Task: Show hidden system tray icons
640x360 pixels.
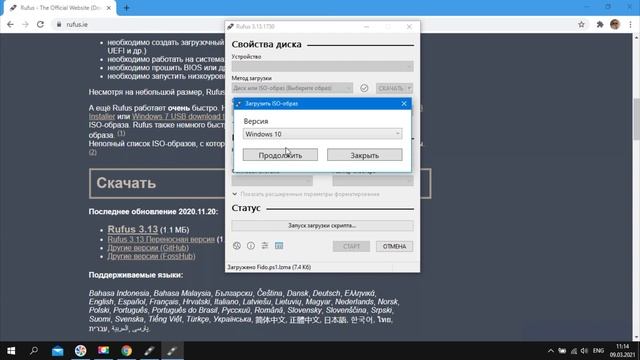Action: (x=551, y=351)
